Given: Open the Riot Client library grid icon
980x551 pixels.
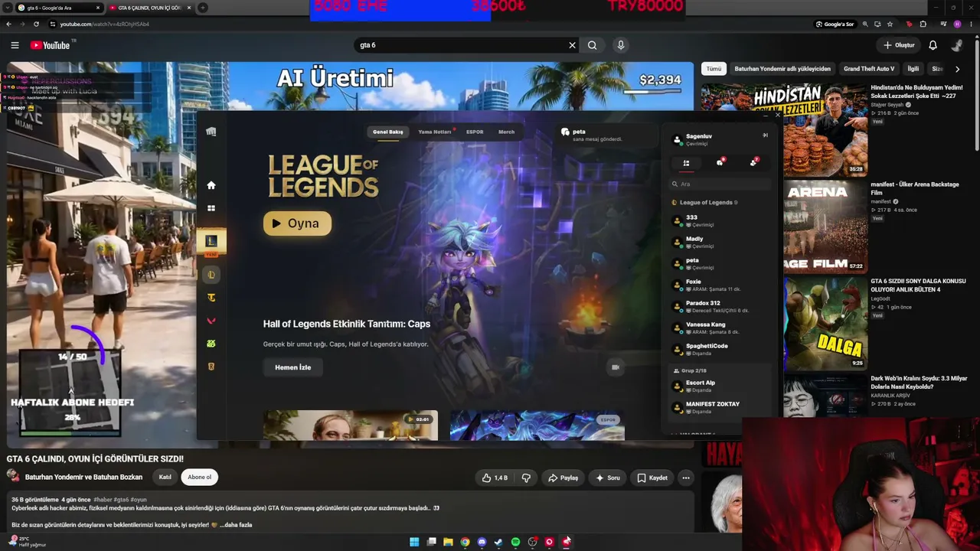Looking at the screenshot, I should point(211,208).
